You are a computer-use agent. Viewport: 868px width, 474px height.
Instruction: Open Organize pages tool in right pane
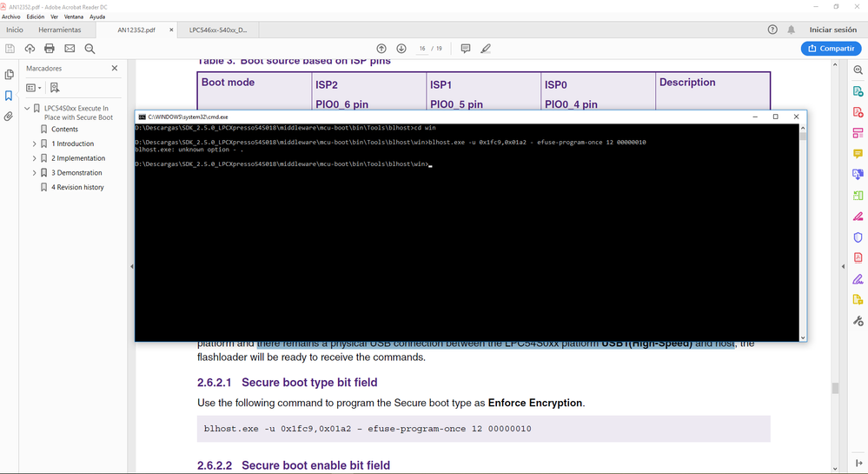(858, 195)
